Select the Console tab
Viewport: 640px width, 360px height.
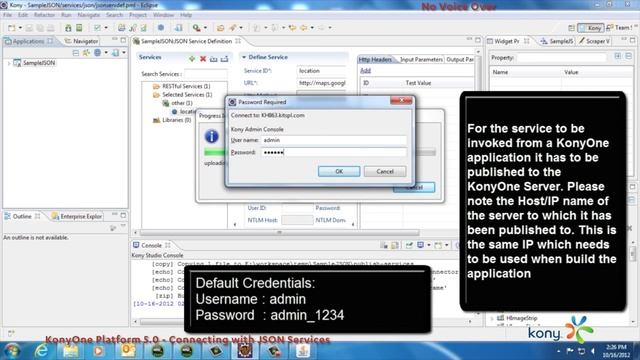pos(151,245)
